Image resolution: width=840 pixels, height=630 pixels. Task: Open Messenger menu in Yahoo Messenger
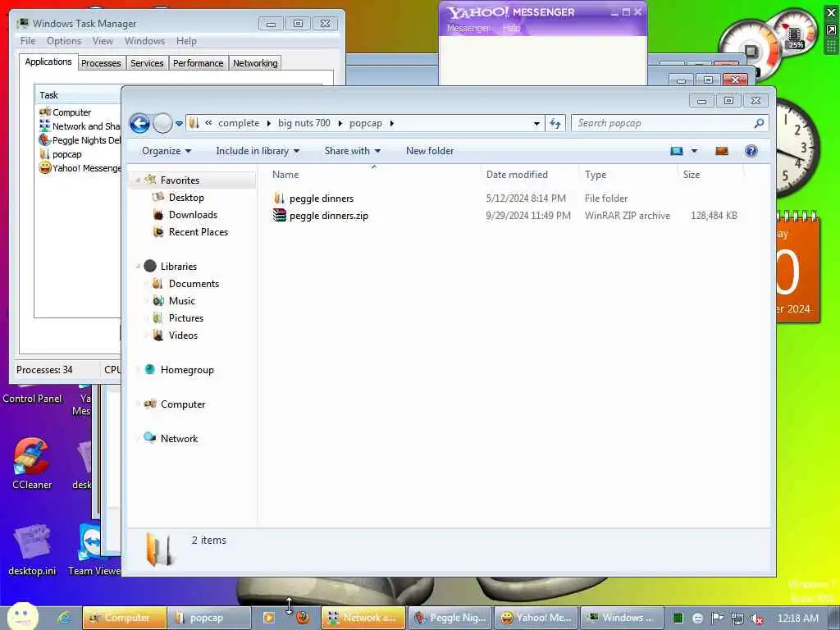click(468, 28)
